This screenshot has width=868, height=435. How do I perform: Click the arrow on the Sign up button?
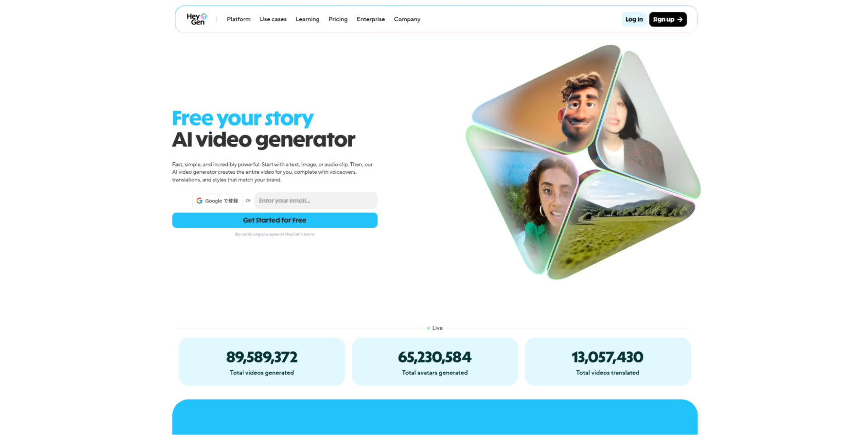[680, 19]
